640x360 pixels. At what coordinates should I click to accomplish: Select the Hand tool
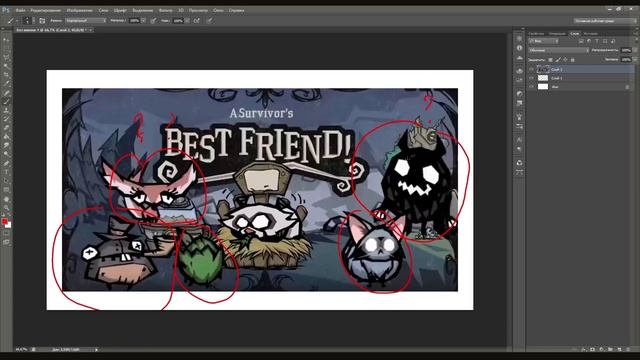[6, 199]
